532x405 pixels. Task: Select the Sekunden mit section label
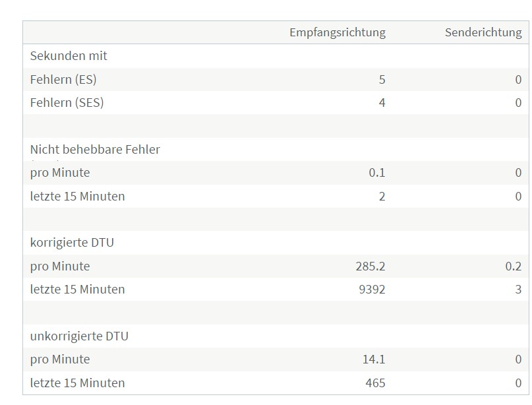(x=69, y=55)
